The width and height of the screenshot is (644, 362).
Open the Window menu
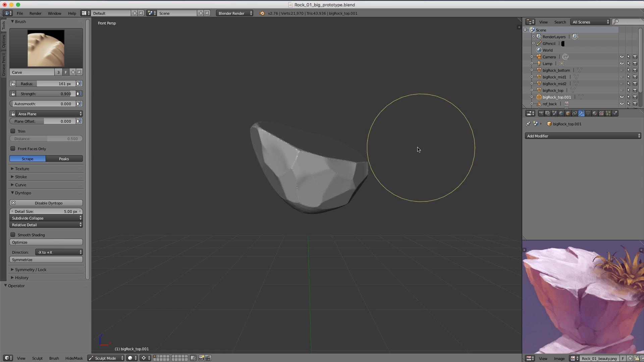click(54, 13)
